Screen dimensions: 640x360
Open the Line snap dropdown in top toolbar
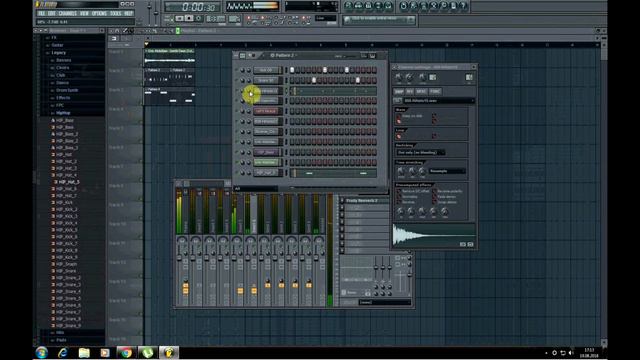[x=326, y=18]
